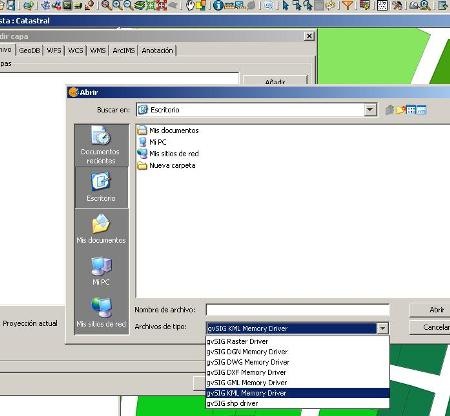Switch to the WFS tab
This screenshot has height=416, width=450.
(x=54, y=50)
